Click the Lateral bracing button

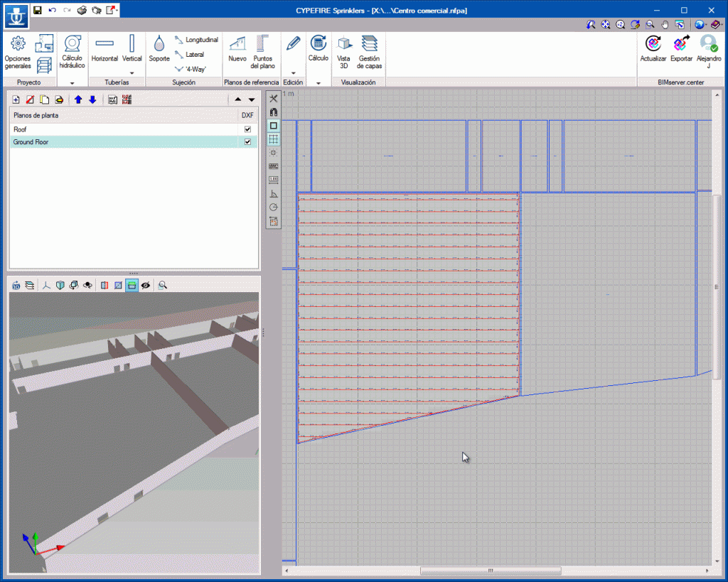tap(189, 55)
